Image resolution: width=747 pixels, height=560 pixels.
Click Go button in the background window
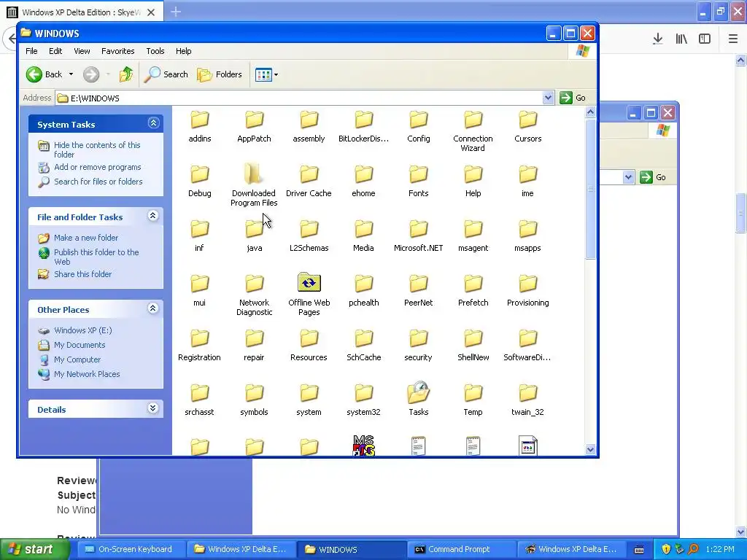pos(653,177)
